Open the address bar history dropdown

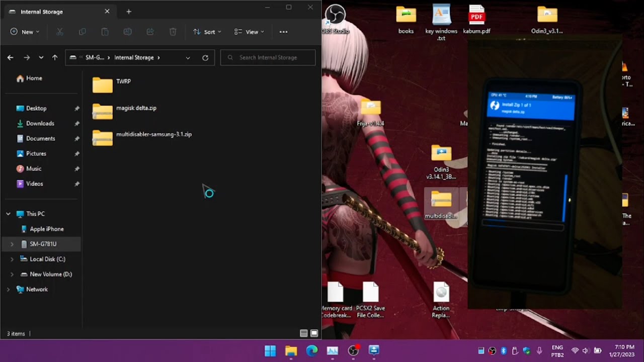[x=188, y=58]
